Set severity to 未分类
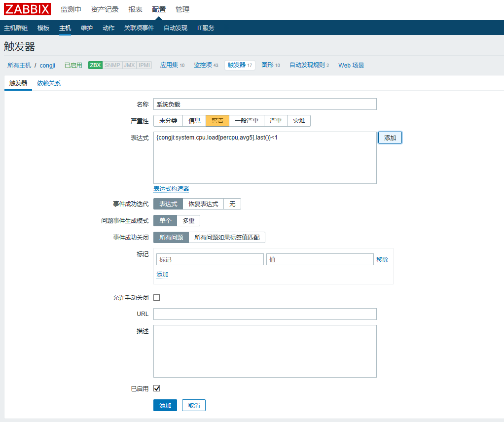 (x=168, y=121)
